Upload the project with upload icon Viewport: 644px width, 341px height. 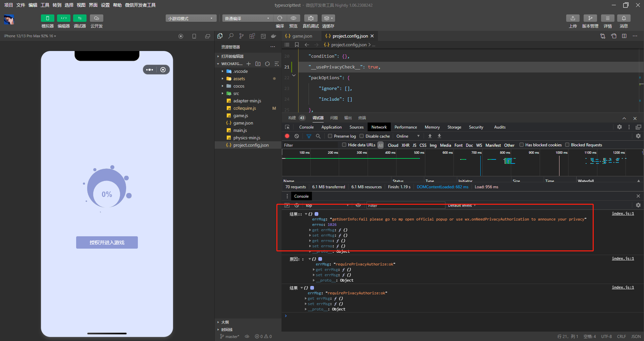pos(573,18)
